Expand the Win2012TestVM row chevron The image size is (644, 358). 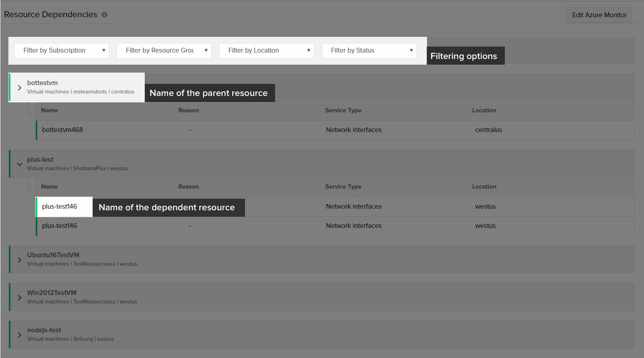click(19, 297)
